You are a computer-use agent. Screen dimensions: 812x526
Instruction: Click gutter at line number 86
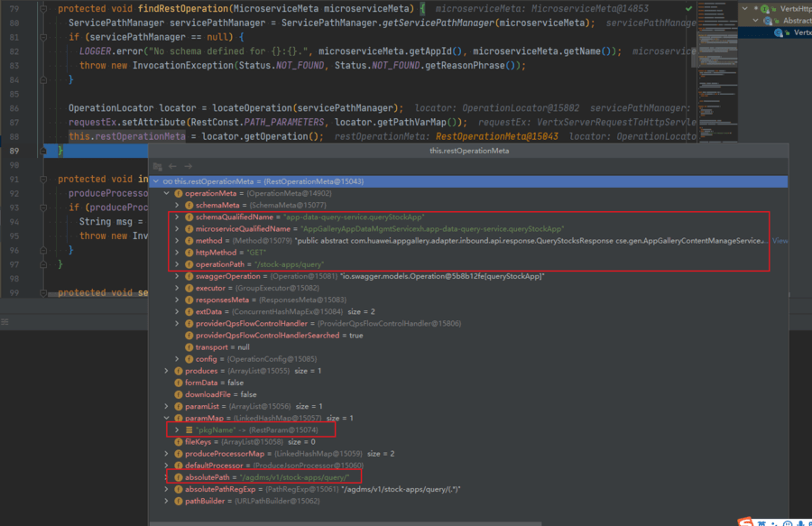click(x=14, y=108)
